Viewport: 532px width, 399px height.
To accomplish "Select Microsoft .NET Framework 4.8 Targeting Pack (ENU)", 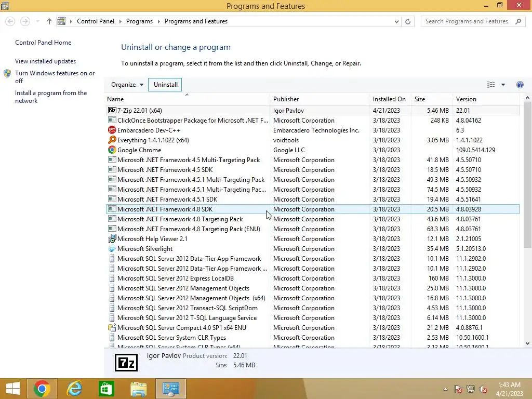I will (x=312, y=229).
